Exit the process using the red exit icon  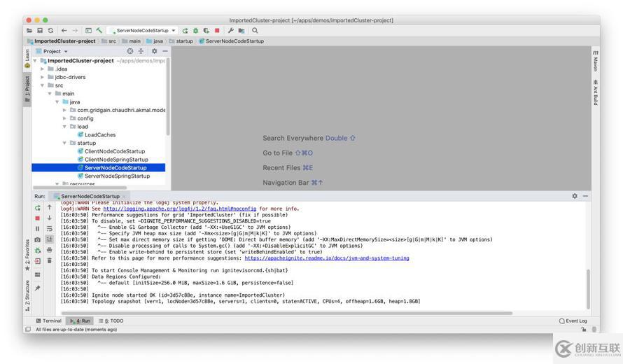[x=37, y=261]
